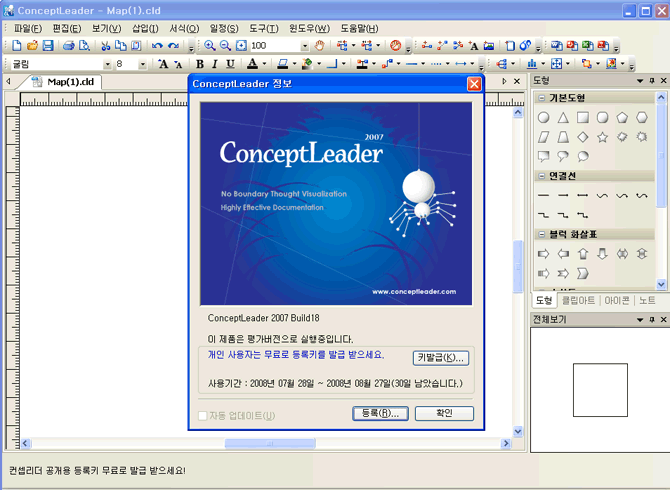Open the 도움말(H) menu
This screenshot has width=670, height=490.
click(359, 29)
